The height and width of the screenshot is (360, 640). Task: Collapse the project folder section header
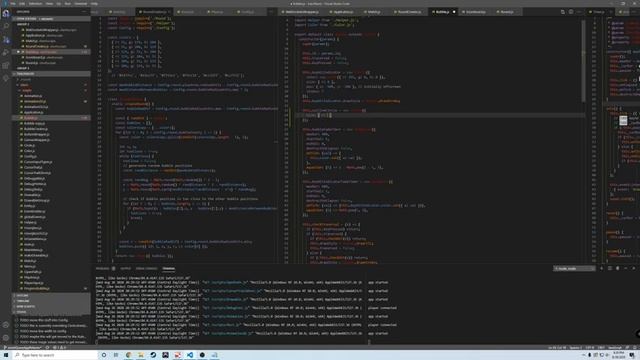click(51, 74)
